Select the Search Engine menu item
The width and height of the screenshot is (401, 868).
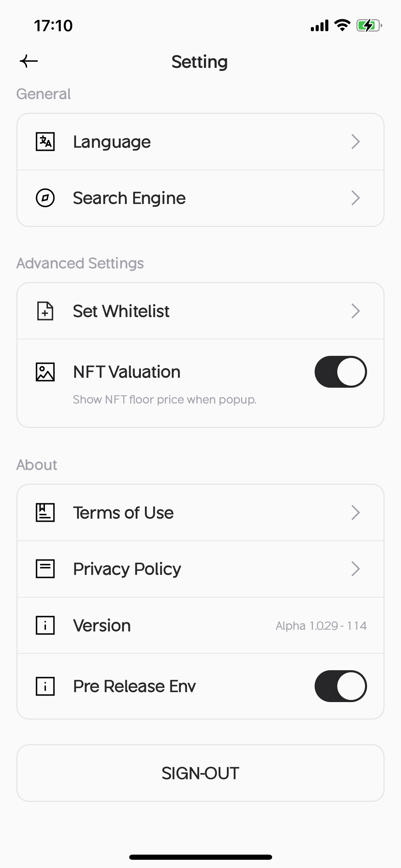click(129, 198)
